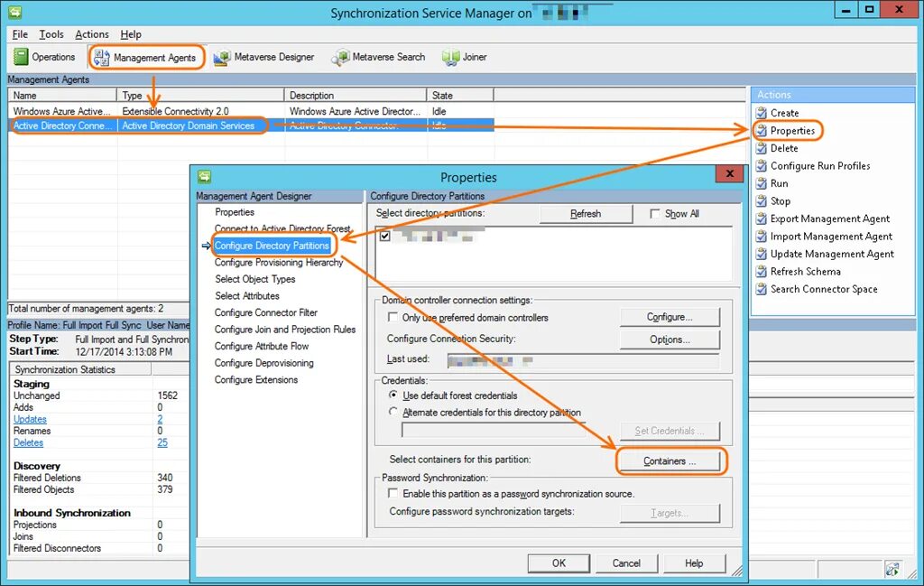Select the Select Object Types page

(255, 279)
